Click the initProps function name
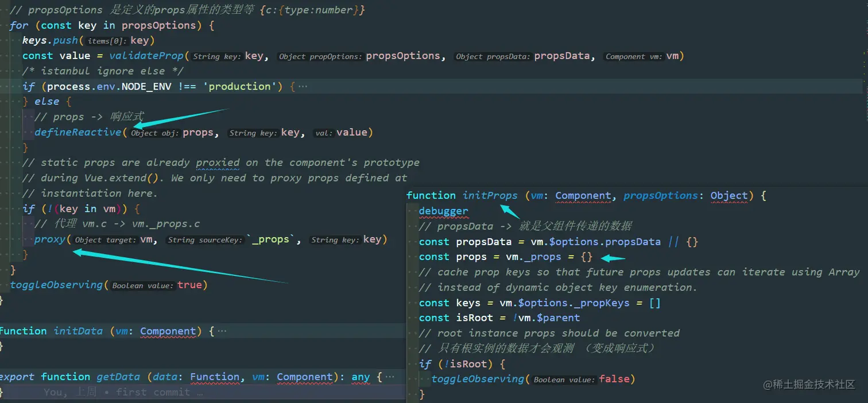This screenshot has height=403, width=868. [x=490, y=196]
